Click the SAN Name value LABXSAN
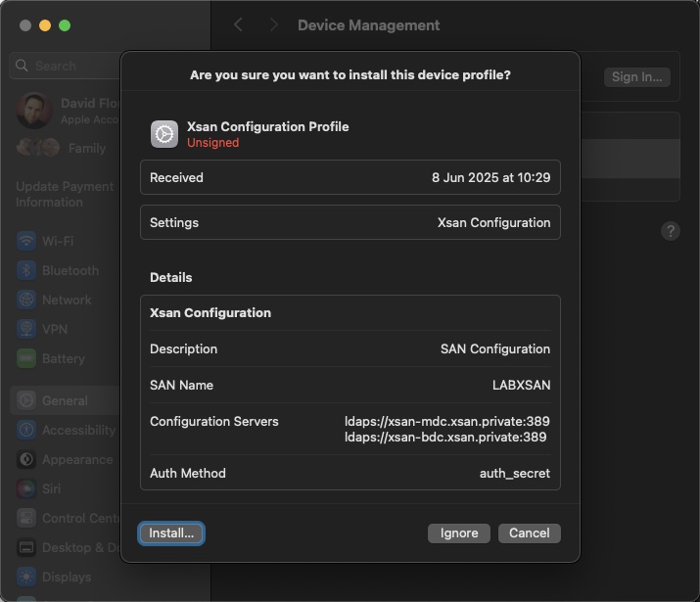This screenshot has width=700, height=602. pyautogui.click(x=522, y=385)
